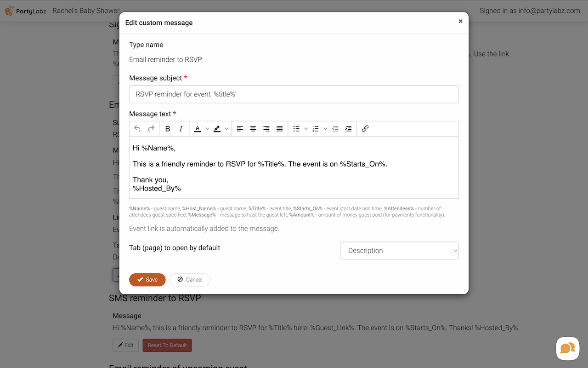Toggle bold formatting
Image resolution: width=588 pixels, height=368 pixels.
click(168, 129)
